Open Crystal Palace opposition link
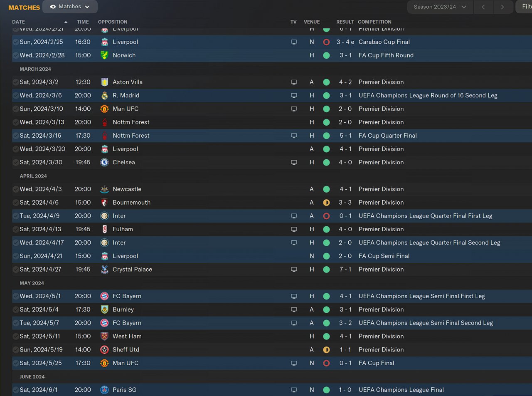Image resolution: width=532 pixels, height=396 pixels. tap(132, 270)
